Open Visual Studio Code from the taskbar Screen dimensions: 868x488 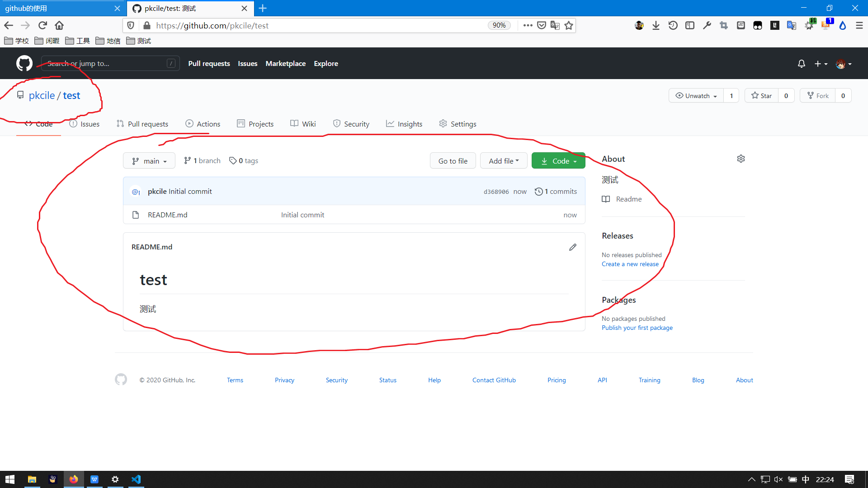coord(136,479)
